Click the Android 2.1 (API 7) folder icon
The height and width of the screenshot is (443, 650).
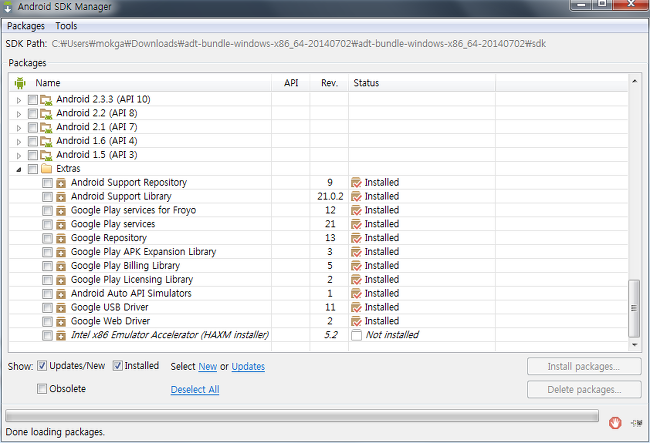click(46, 127)
